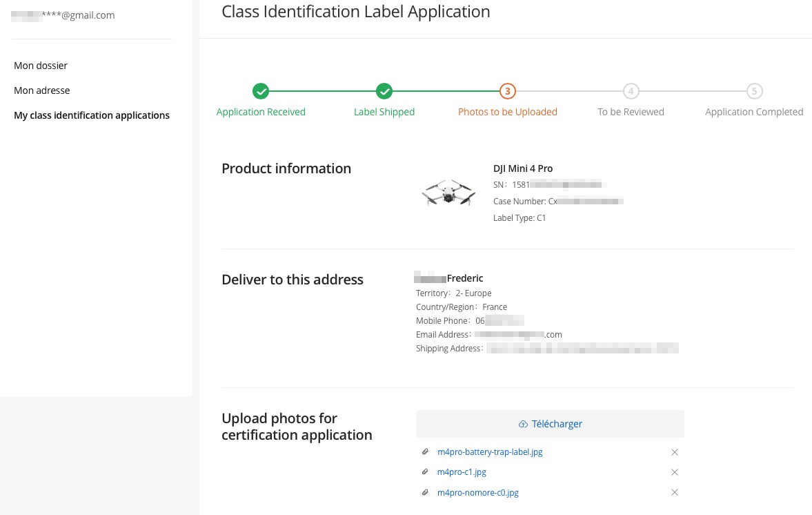Click paperclip icon beside m4pro-c1.jpg
Screen dimensions: 812x515
(425, 472)
